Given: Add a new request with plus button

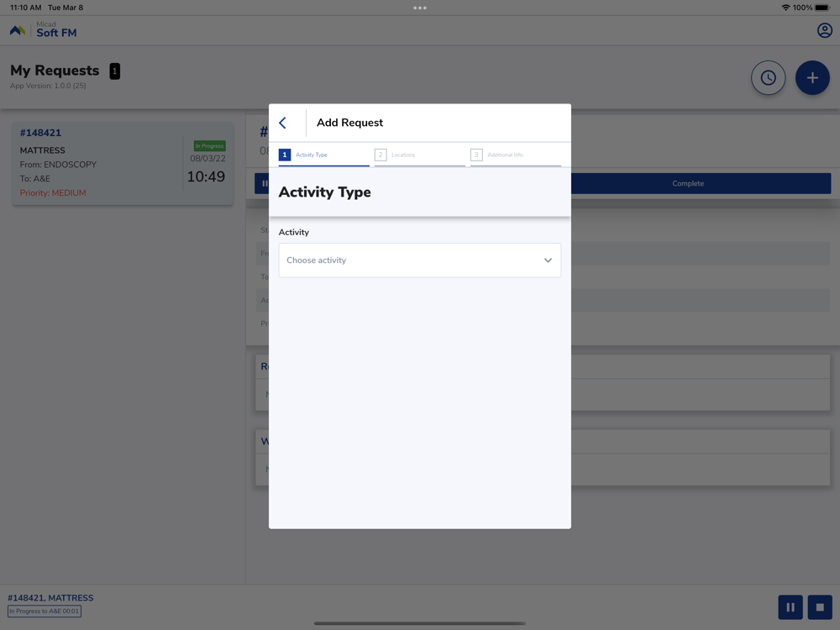Looking at the screenshot, I should click(x=812, y=77).
